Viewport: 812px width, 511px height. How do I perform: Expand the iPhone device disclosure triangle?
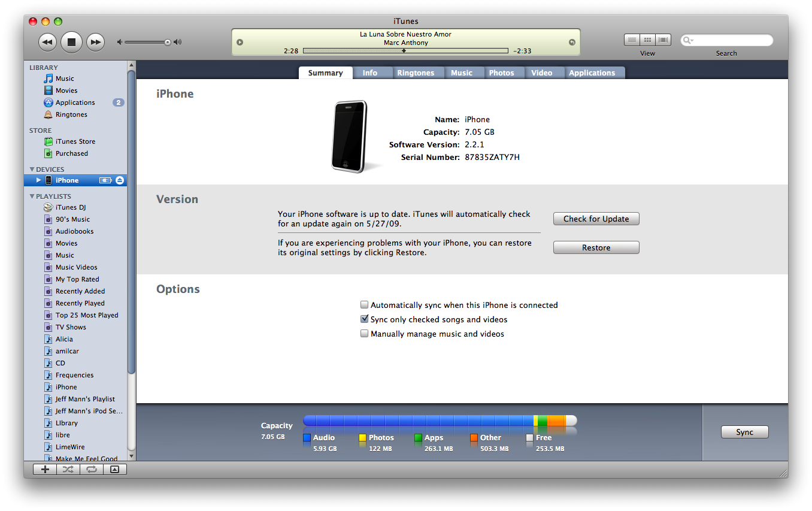[x=39, y=180]
